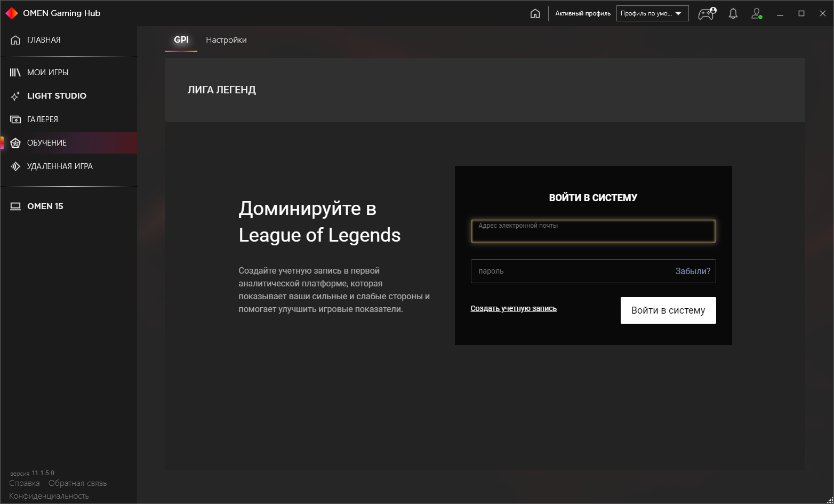
Task: Open the game controller account icon
Action: pyautogui.click(x=708, y=13)
